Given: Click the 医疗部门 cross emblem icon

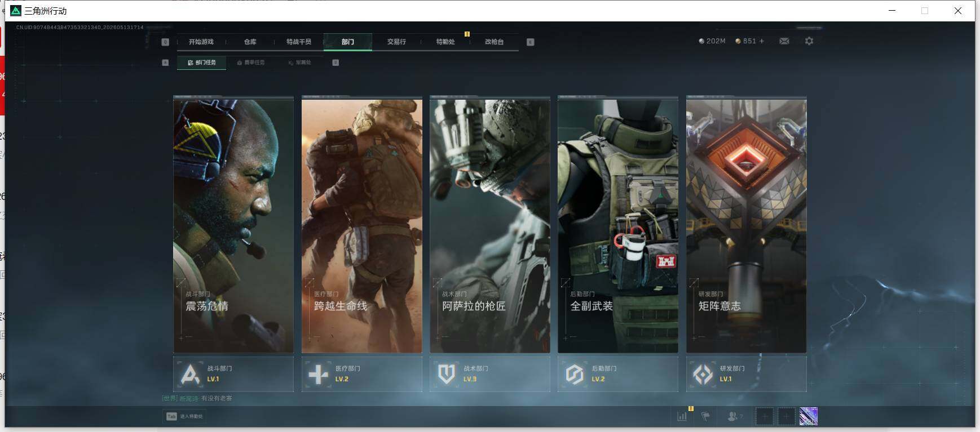Looking at the screenshot, I should (x=318, y=374).
